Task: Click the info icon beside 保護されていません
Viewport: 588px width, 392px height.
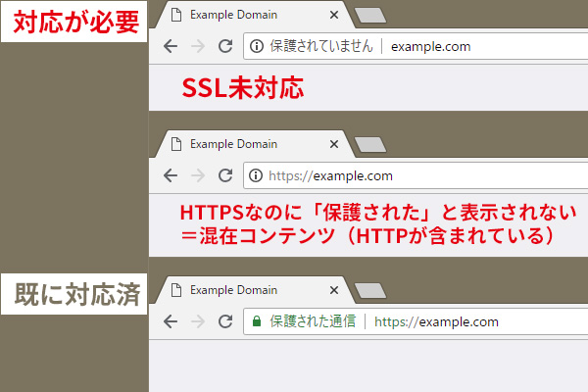Action: point(257,46)
